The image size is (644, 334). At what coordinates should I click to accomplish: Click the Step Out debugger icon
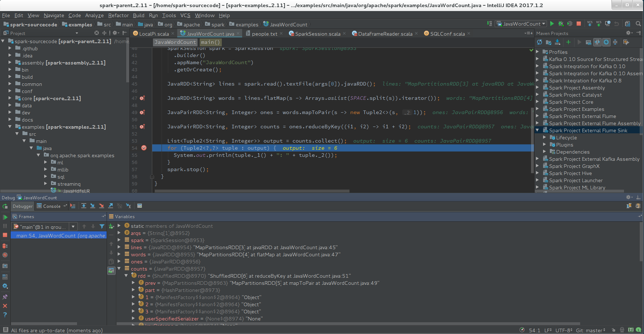tap(111, 206)
